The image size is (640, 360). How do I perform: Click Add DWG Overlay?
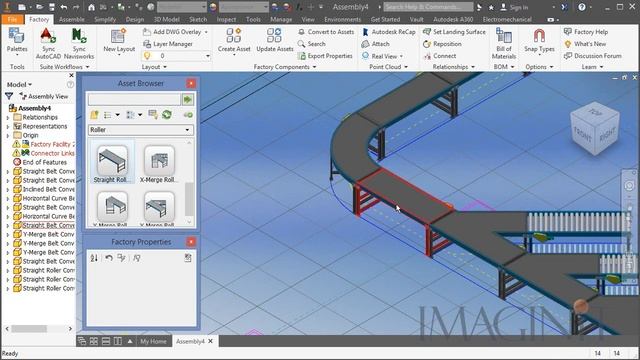176,32
